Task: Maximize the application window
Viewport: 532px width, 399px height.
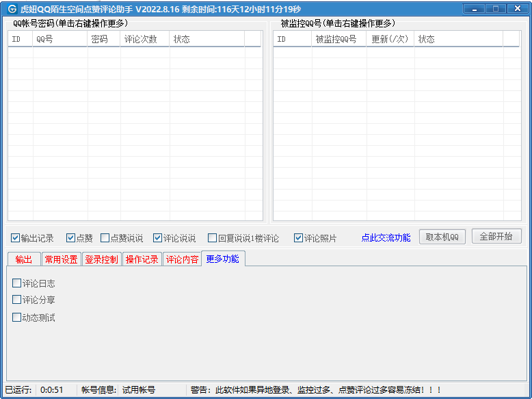Action: tap(496, 8)
